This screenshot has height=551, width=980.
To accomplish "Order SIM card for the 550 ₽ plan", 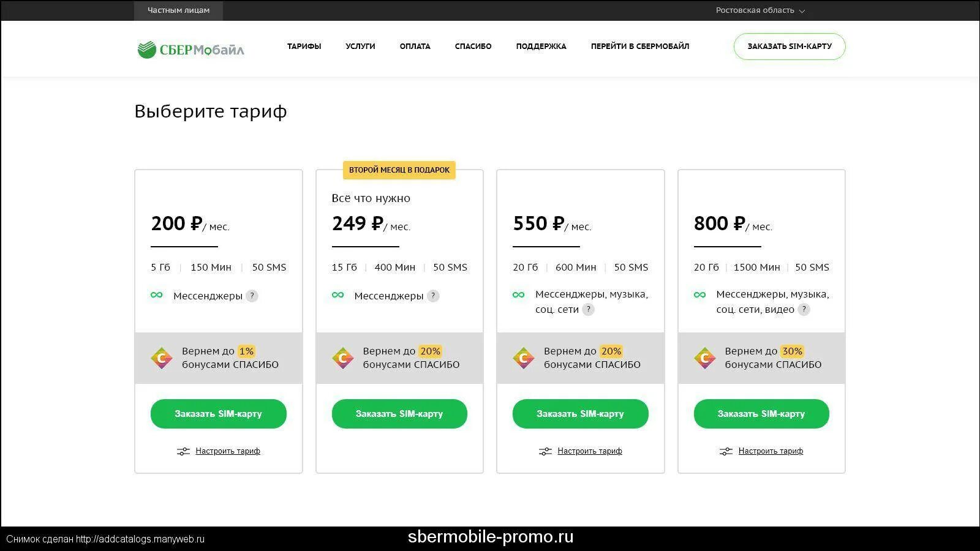I will point(581,414).
